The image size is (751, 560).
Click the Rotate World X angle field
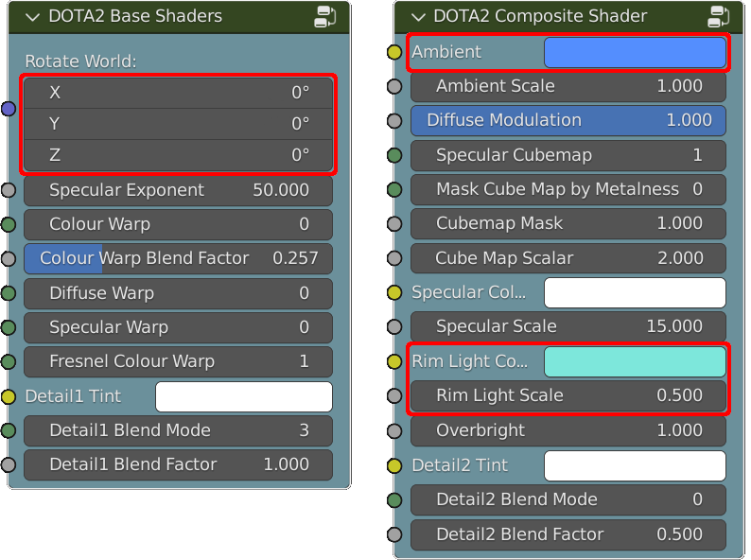tap(178, 93)
